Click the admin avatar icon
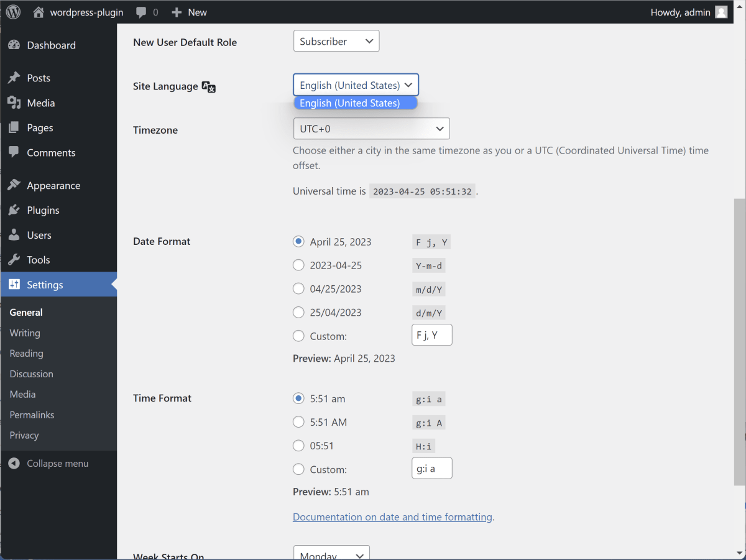 721,12
